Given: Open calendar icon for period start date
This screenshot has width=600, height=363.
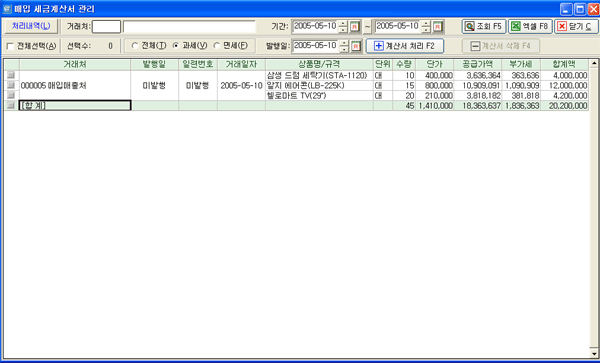Looking at the screenshot, I should pyautogui.click(x=355, y=27).
